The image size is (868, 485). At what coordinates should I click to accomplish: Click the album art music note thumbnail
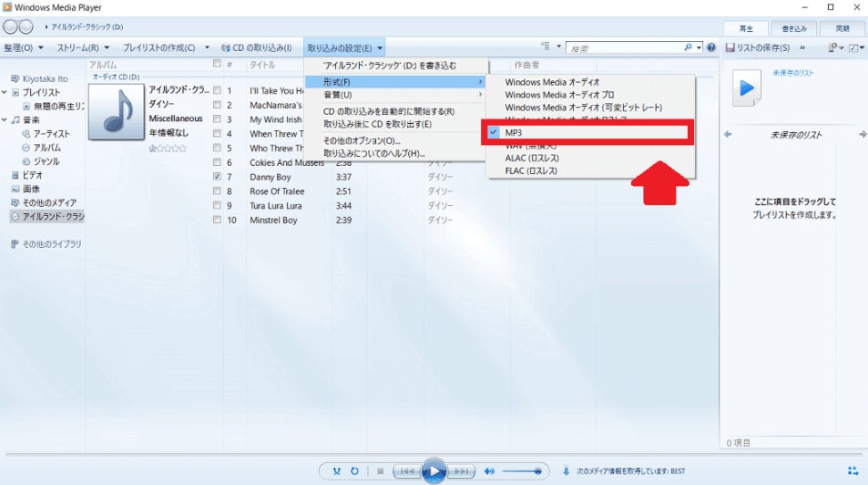(x=117, y=111)
